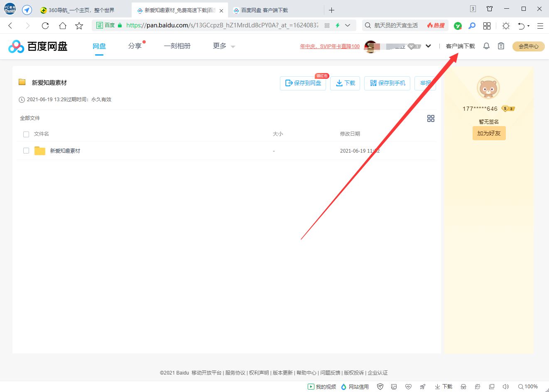Open the browser extensions grid icon

487,26
